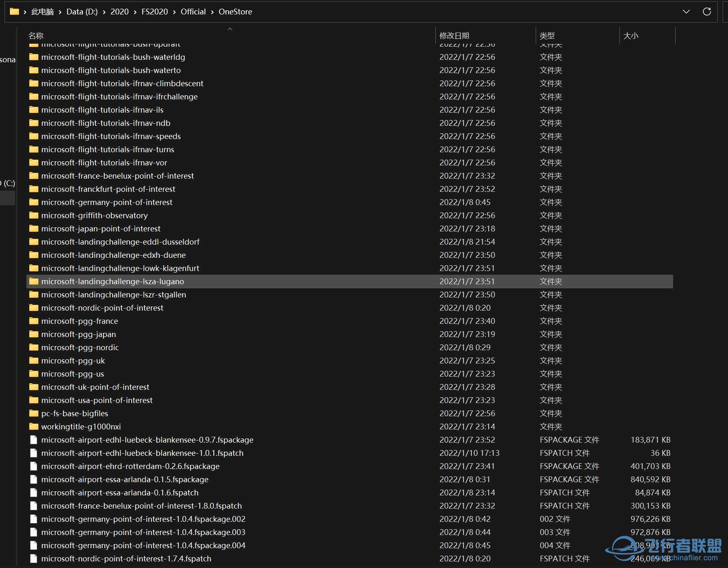Click folder icon of microsoft-flight-tutorials-ifrnav-ndb
728x568 pixels.
tap(34, 123)
